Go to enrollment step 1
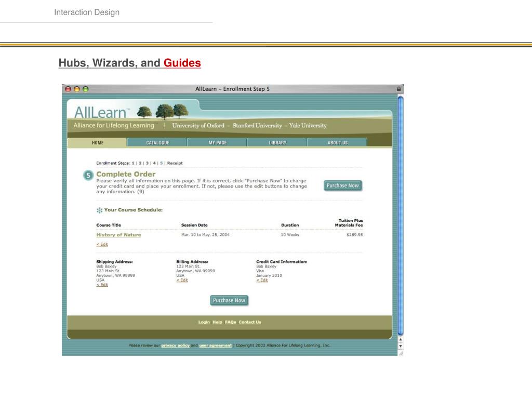Viewport: 532px width, 399px height. coord(133,163)
